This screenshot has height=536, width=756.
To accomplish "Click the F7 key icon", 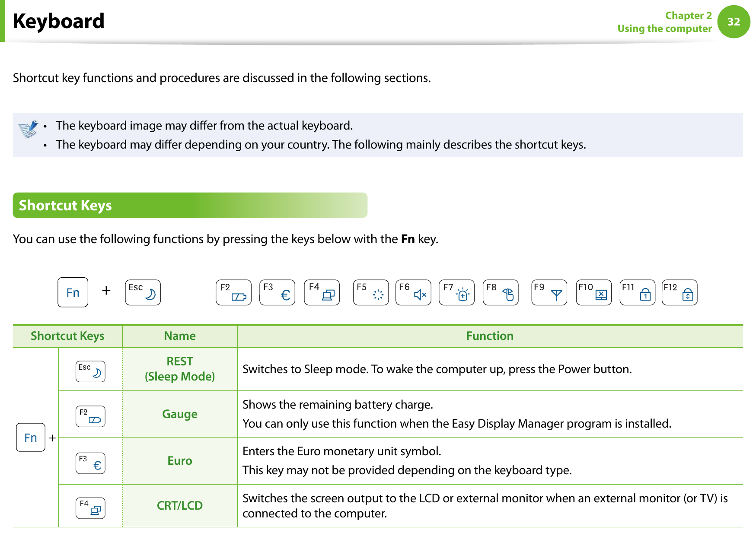I will point(456,292).
